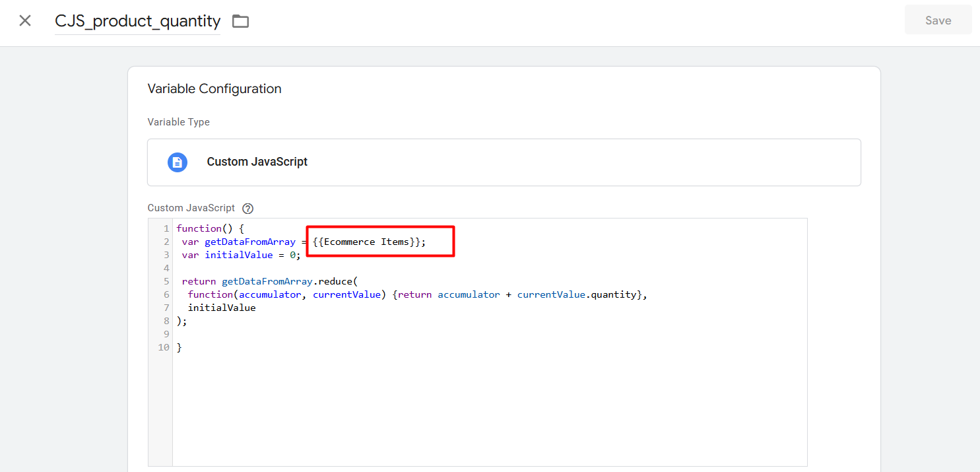Click the .quantity property in the code
980x472 pixels.
coord(612,295)
